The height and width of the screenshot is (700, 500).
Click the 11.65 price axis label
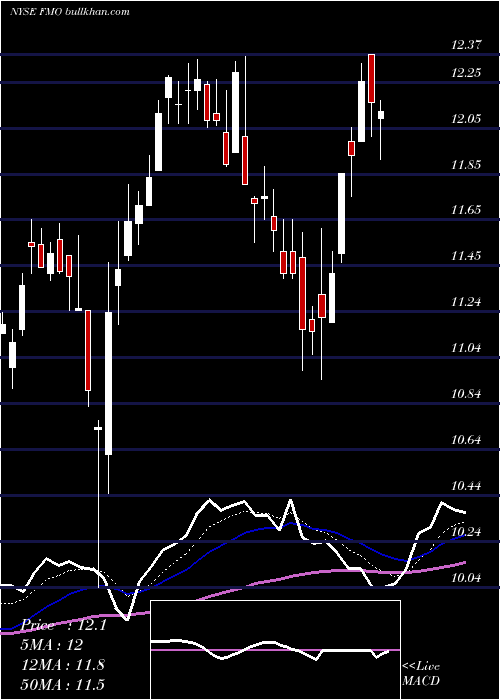(x=466, y=210)
